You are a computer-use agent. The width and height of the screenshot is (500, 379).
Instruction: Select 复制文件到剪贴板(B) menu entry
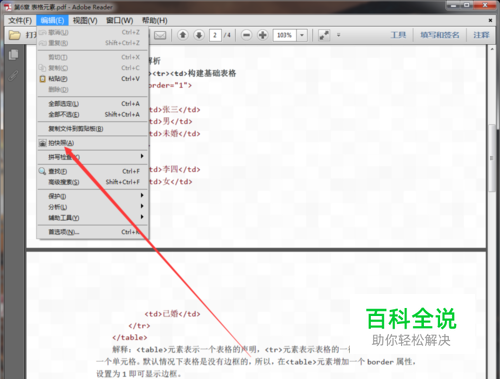pos(92,129)
